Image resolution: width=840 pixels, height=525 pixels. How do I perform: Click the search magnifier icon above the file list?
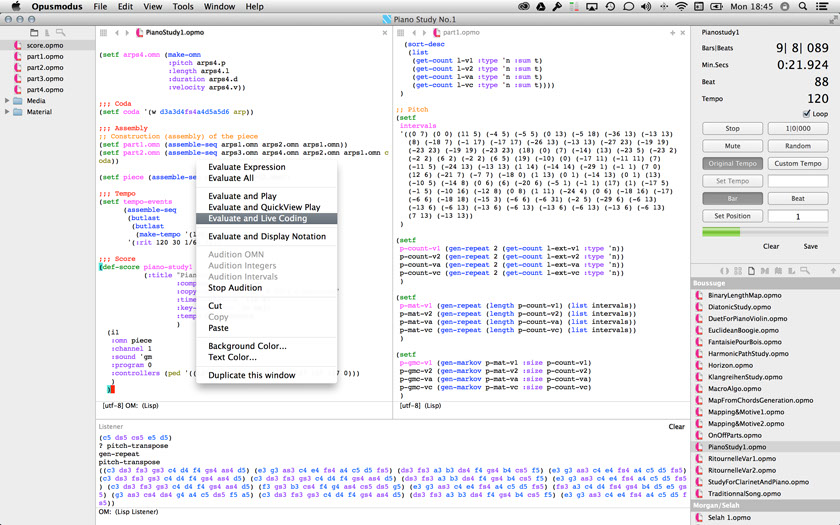(60, 33)
